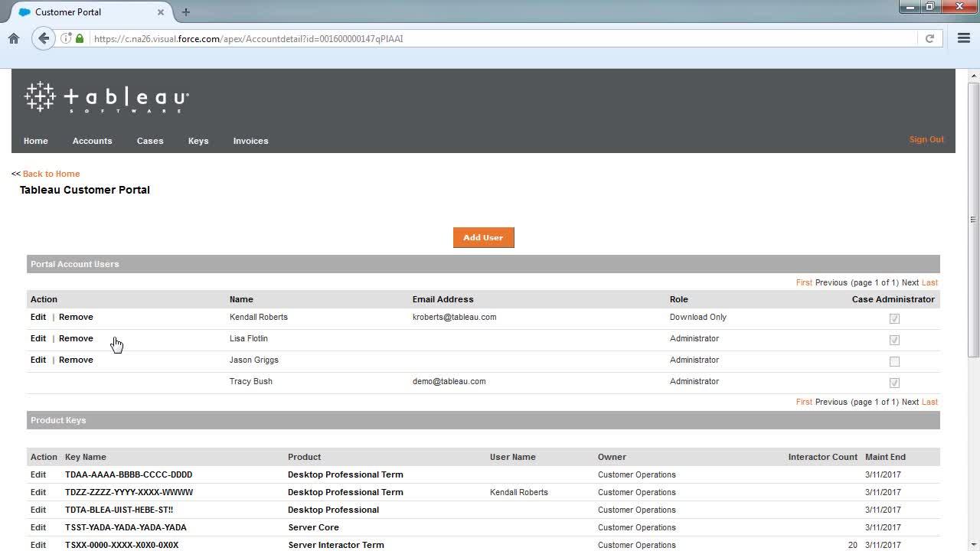Click Sign Out link
Image resolution: width=980 pixels, height=551 pixels.
pyautogui.click(x=926, y=139)
